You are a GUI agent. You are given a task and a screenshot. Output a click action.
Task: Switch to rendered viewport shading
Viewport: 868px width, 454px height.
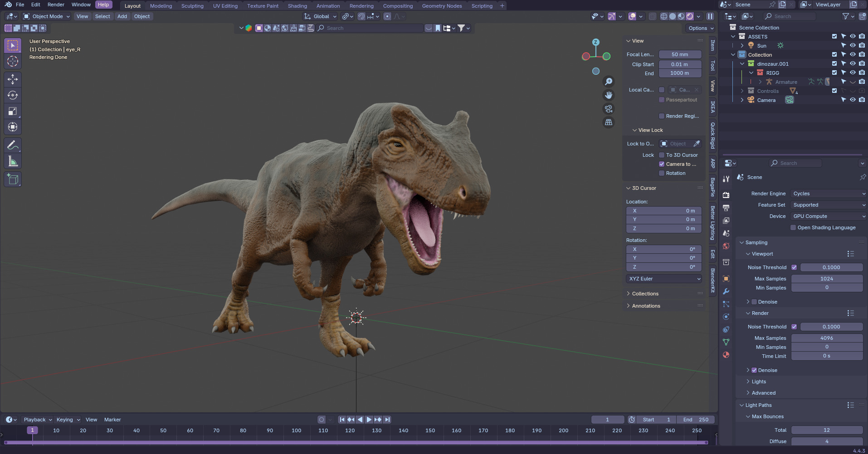point(690,16)
